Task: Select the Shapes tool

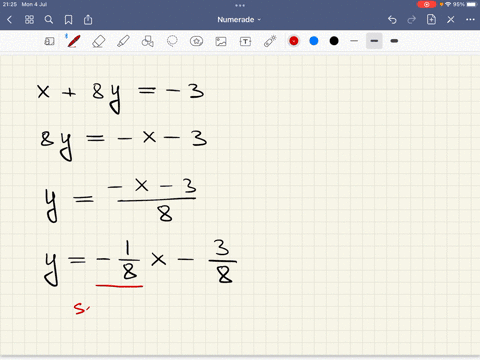Action: point(147,41)
